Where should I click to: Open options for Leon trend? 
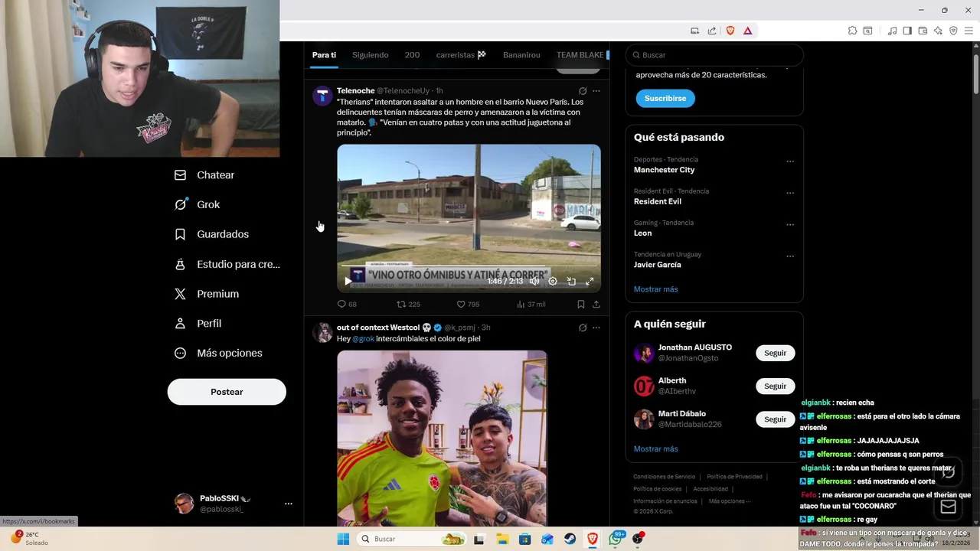coord(790,225)
